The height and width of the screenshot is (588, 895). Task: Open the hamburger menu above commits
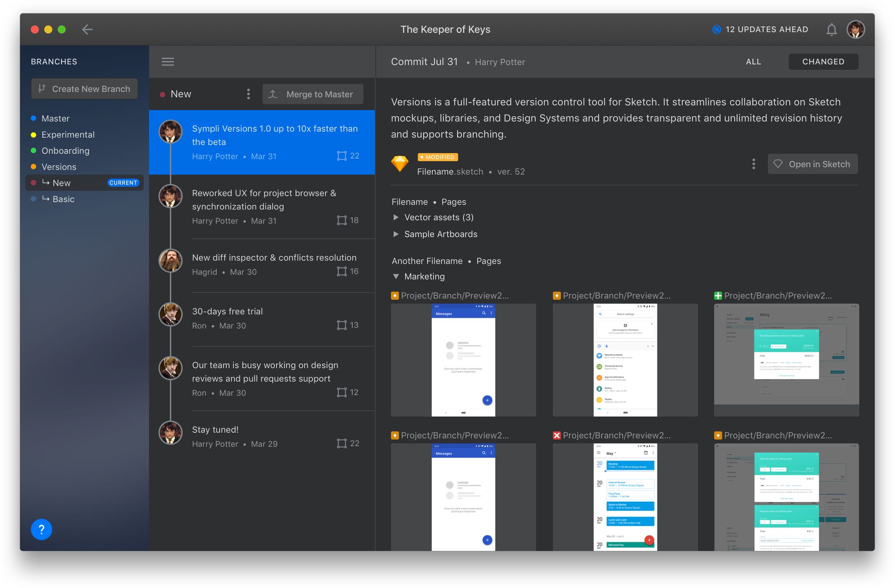coord(168,62)
